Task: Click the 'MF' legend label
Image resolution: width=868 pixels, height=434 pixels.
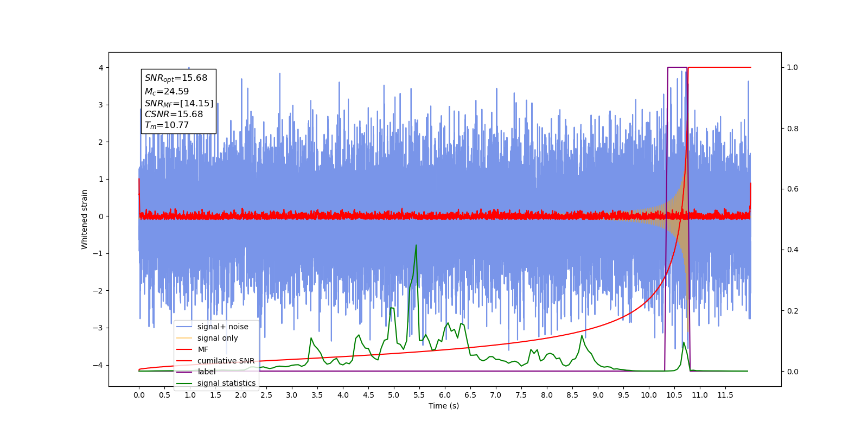Action: tap(203, 349)
